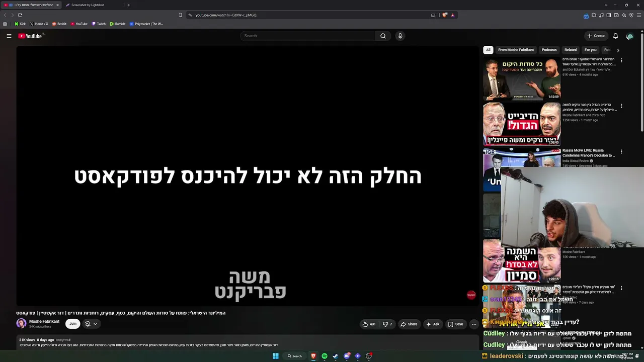Open the account avatar menu

(x=629, y=36)
